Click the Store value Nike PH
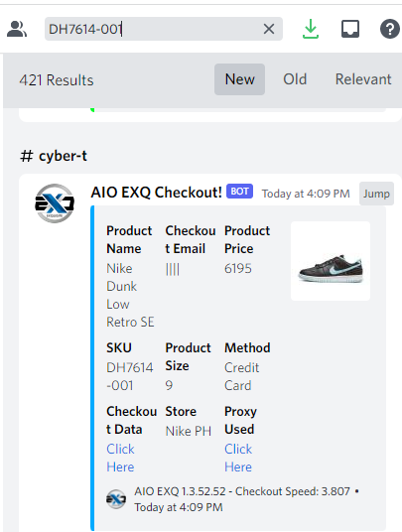The width and height of the screenshot is (402, 532). 189,431
